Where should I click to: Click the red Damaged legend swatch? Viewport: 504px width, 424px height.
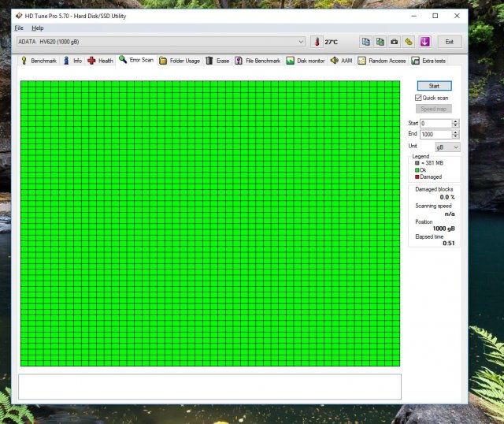(417, 177)
